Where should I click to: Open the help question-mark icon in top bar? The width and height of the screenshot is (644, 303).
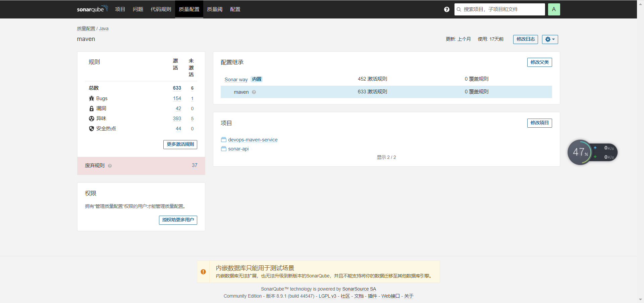click(x=446, y=9)
